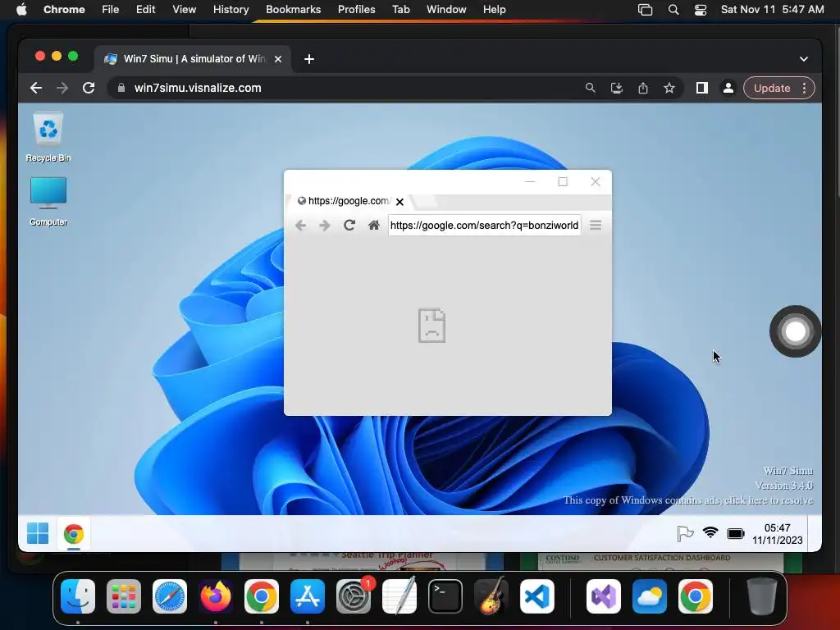Screen dimensions: 840x630
Task: Click the Action Center flag tray icon
Action: click(x=685, y=533)
